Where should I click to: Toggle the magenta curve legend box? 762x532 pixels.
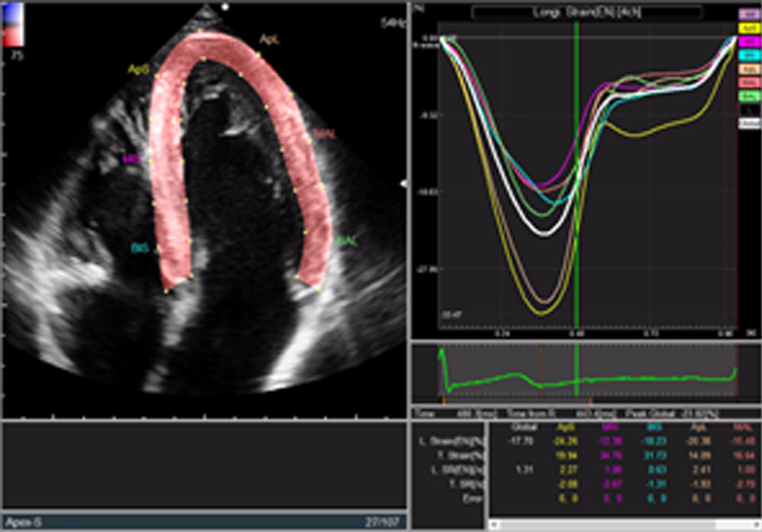[748, 43]
